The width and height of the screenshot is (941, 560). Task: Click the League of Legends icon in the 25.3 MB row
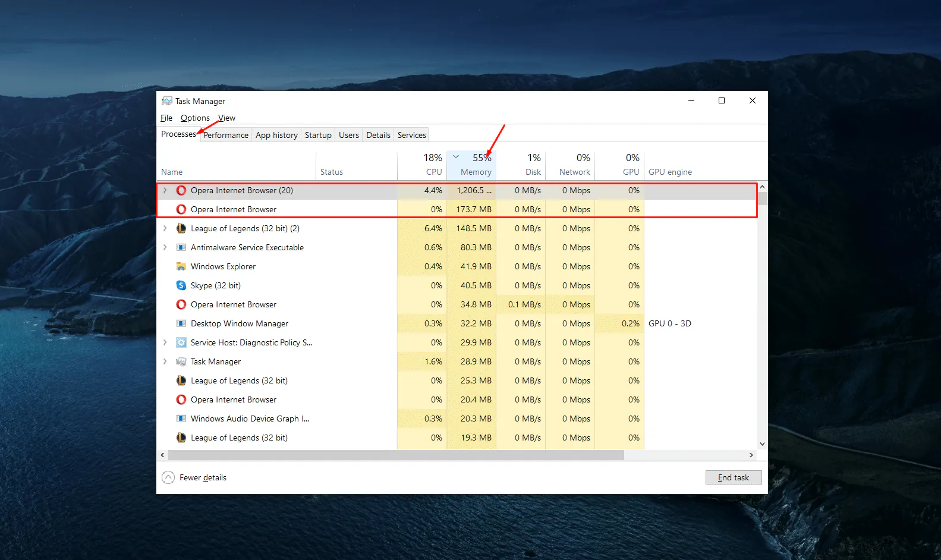click(181, 380)
